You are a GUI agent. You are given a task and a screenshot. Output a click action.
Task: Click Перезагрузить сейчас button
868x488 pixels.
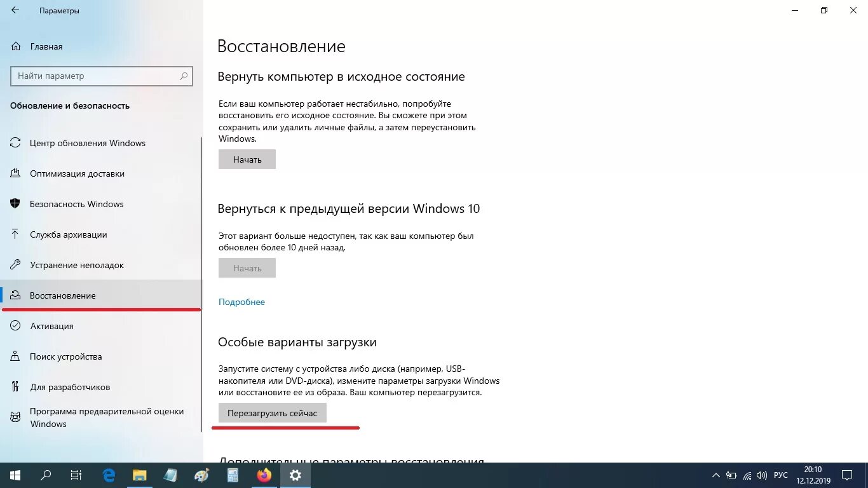pos(272,413)
